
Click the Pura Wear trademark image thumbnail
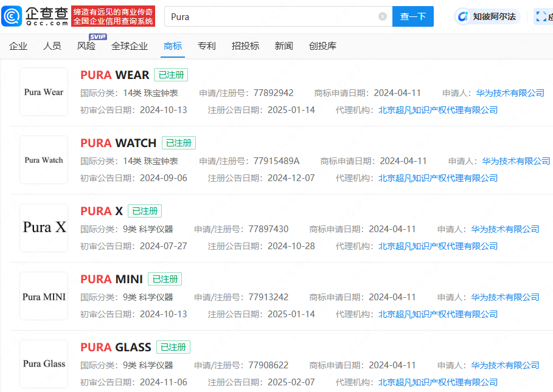[x=43, y=91]
